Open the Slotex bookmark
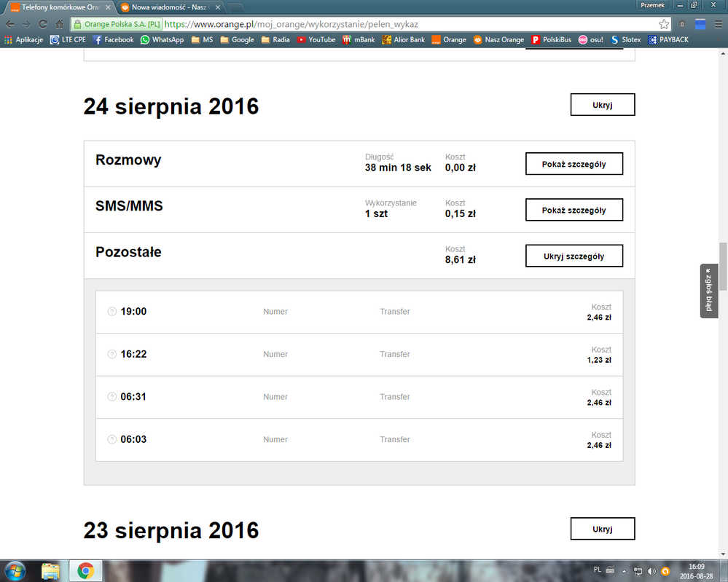 pyautogui.click(x=625, y=40)
